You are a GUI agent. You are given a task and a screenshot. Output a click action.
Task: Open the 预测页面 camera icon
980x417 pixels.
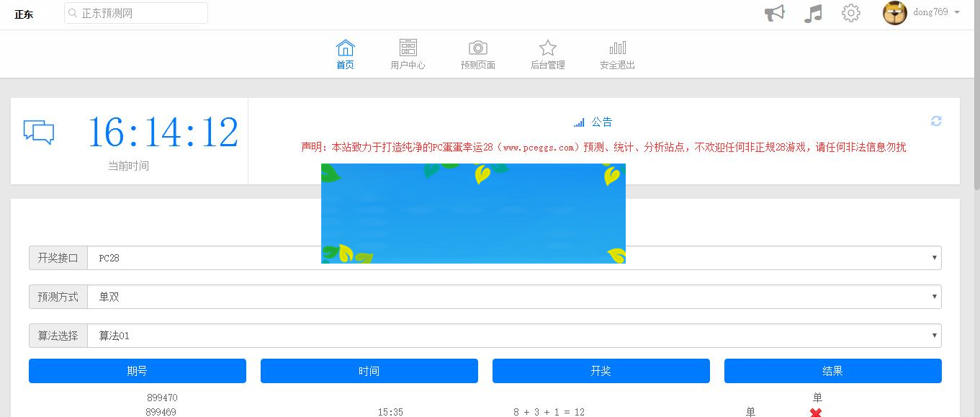coord(477,47)
